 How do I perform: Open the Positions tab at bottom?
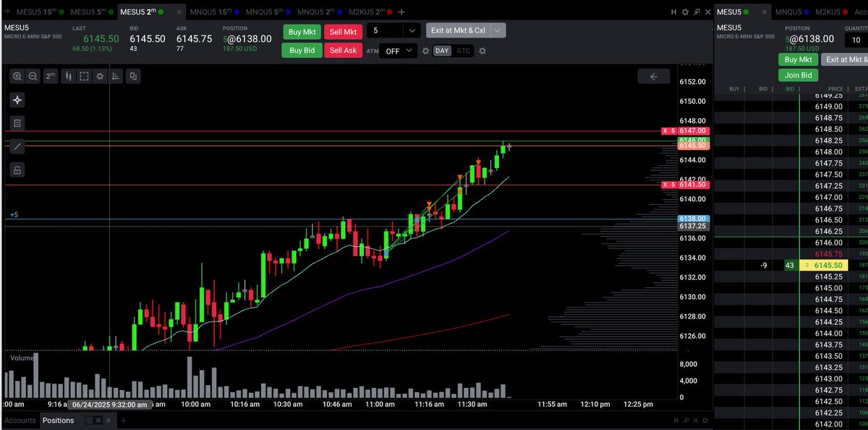coord(60,420)
